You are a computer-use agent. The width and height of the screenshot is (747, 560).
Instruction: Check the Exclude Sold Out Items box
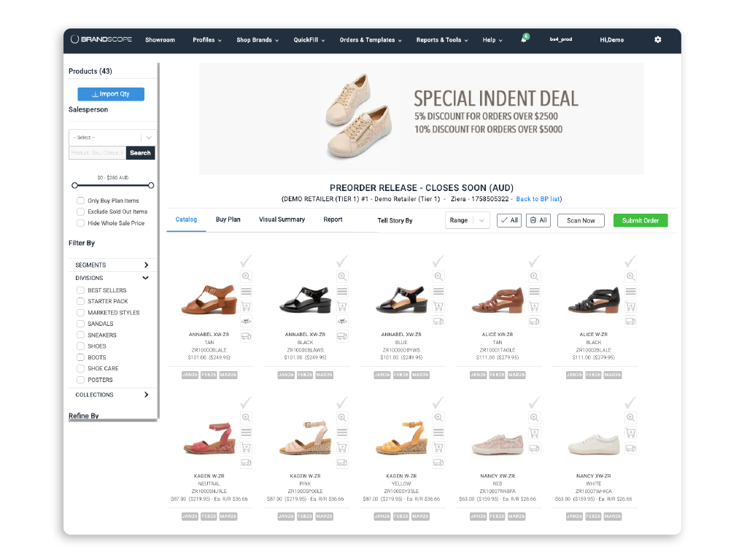(x=80, y=211)
